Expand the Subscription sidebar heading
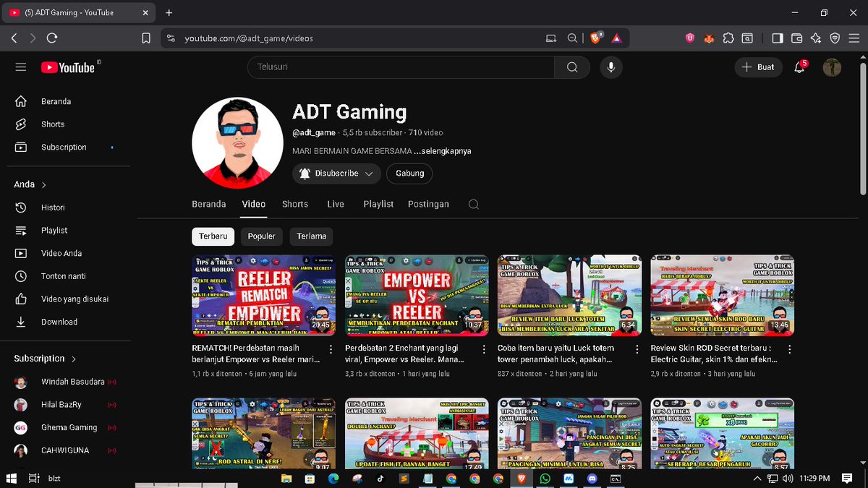Screen dimensions: 868x488 tap(45, 359)
